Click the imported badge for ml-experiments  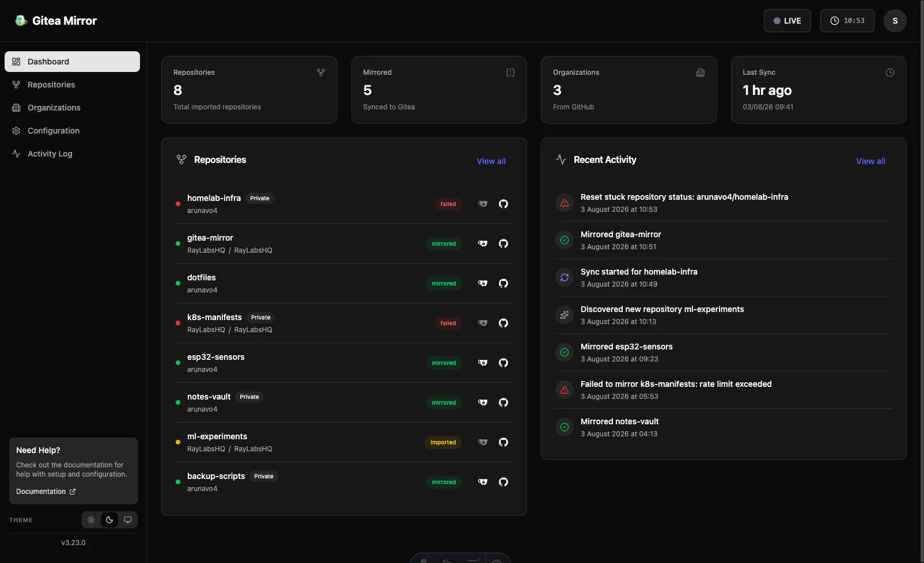click(443, 442)
